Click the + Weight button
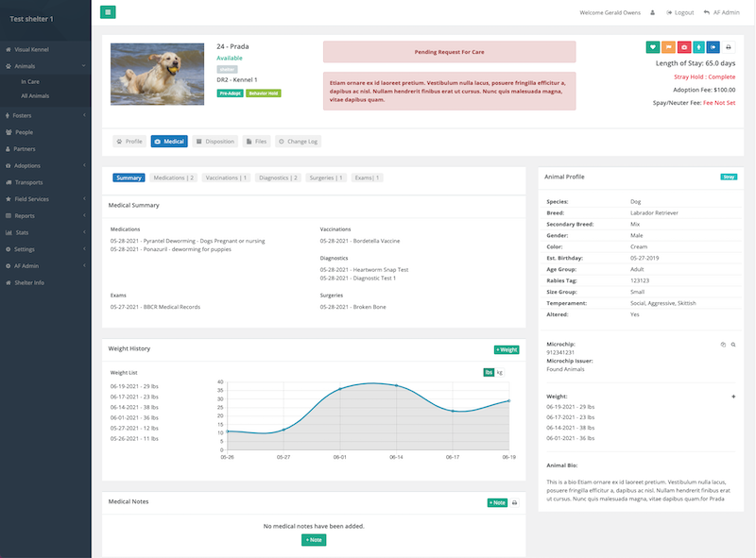Image resolution: width=756 pixels, height=558 pixels. point(507,349)
